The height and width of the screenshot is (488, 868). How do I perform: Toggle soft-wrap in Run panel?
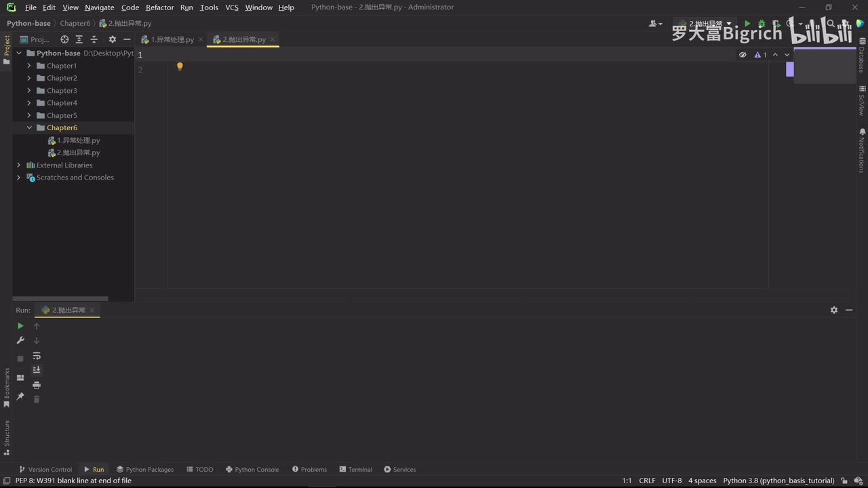pyautogui.click(x=37, y=356)
